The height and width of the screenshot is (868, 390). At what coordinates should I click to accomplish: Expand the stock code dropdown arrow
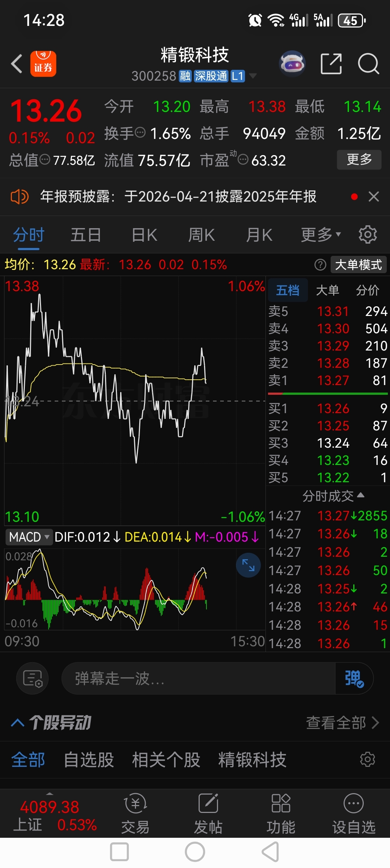click(253, 76)
